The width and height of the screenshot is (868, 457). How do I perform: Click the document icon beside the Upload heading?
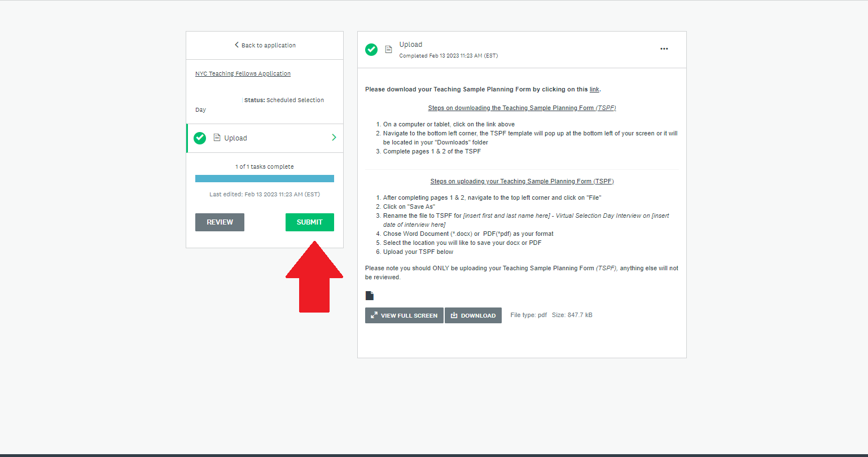(388, 50)
